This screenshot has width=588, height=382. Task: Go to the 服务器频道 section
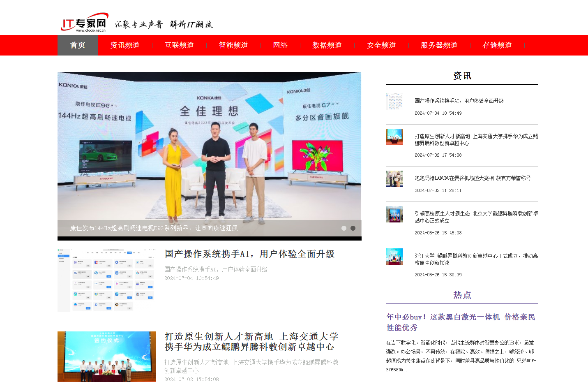pos(439,45)
